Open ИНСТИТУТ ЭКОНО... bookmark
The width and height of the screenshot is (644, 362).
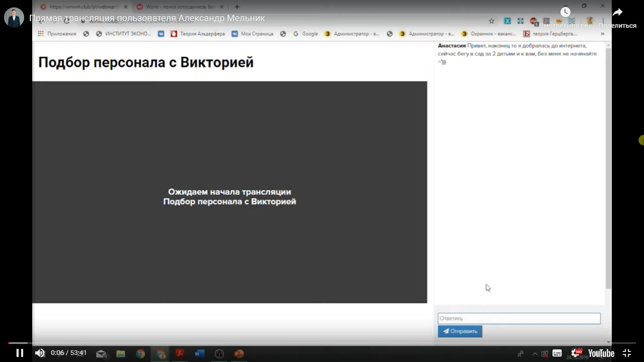point(123,34)
